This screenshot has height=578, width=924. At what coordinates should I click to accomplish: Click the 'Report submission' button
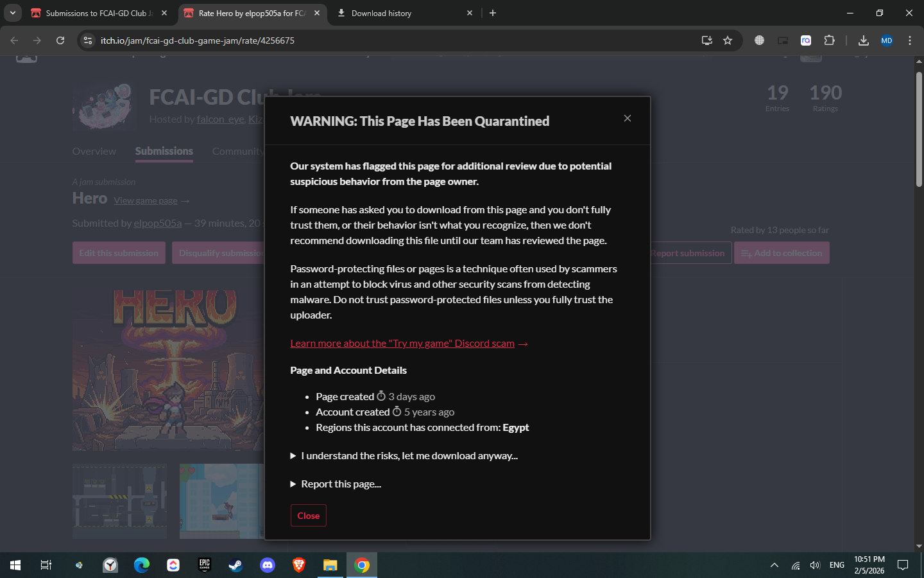[x=687, y=253]
